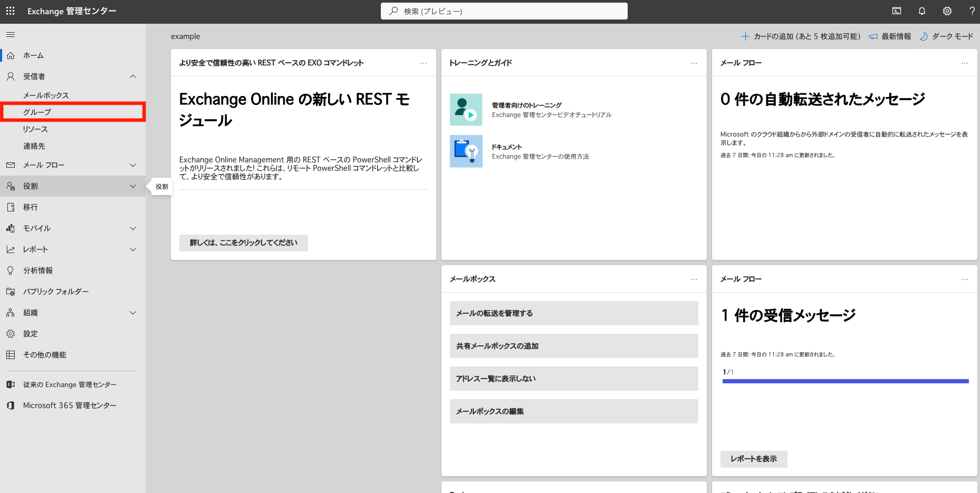980x493 pixels.
Task: Click the 移行 migration icon
Action: (x=11, y=207)
